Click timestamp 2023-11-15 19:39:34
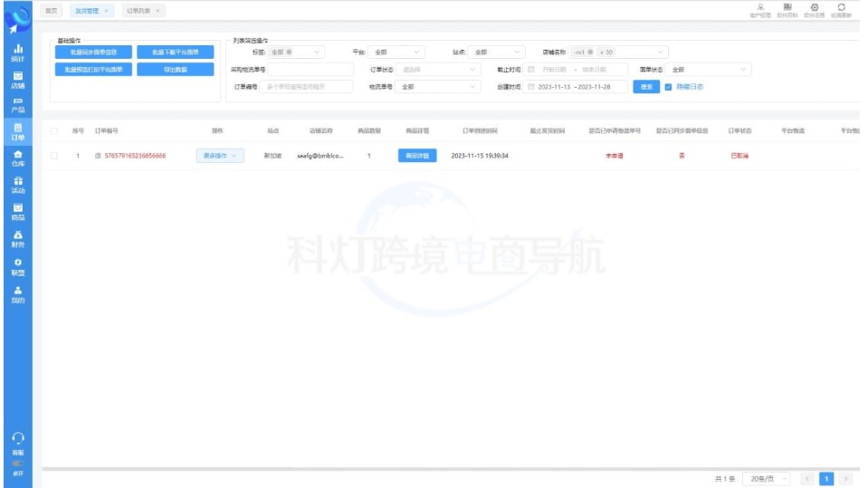The image size is (868, 488). pyautogui.click(x=480, y=156)
